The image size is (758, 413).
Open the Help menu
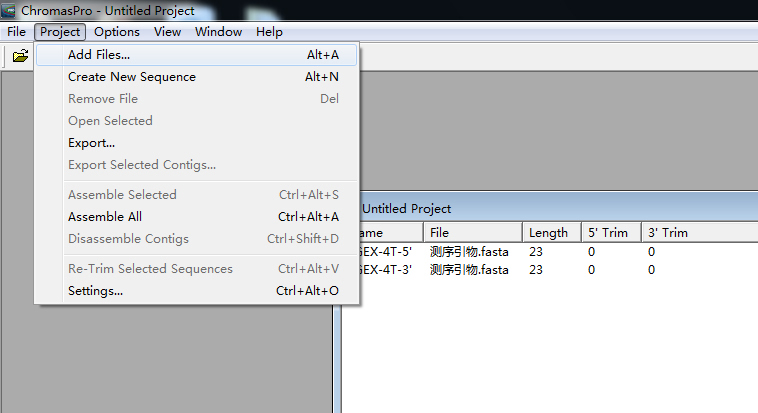click(x=269, y=32)
